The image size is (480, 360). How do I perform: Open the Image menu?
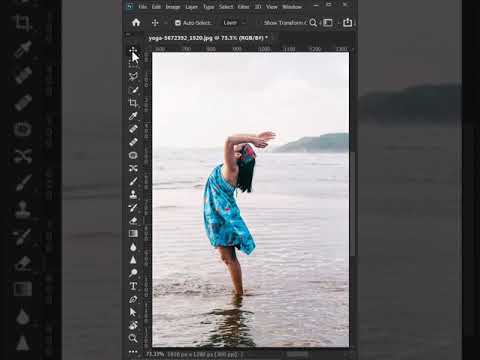[x=173, y=7]
